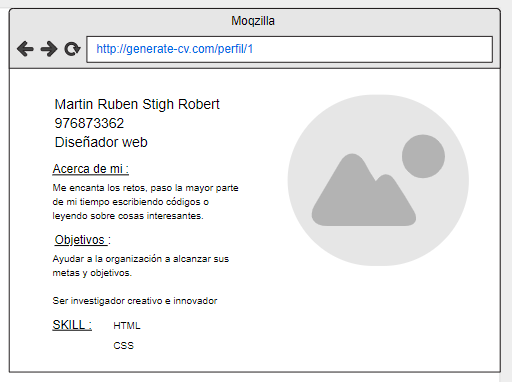Click the 'Ayudar a la organización' text
The image size is (512, 382).
click(x=141, y=266)
